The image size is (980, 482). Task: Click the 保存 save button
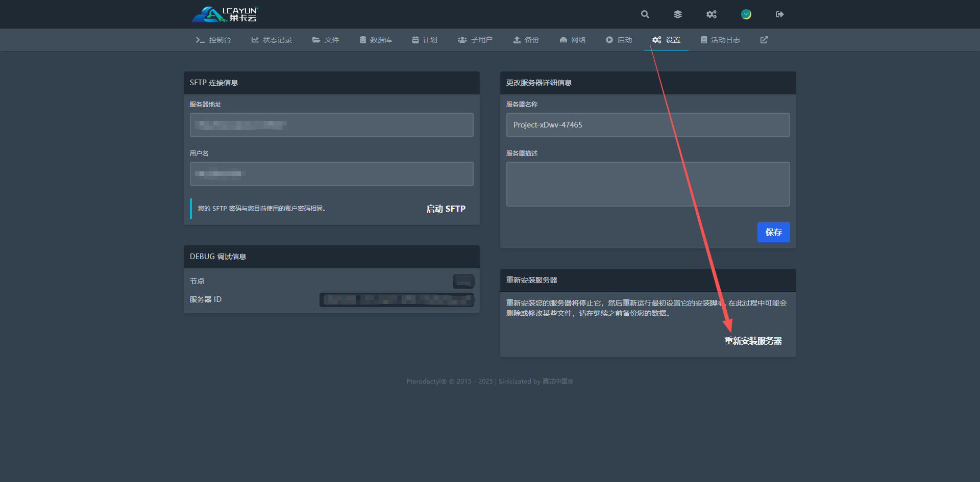click(x=773, y=232)
